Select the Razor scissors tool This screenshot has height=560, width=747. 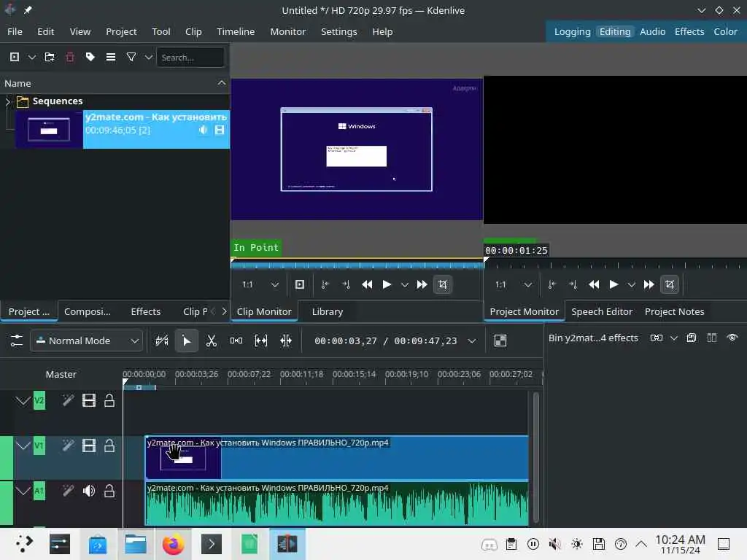[211, 341]
